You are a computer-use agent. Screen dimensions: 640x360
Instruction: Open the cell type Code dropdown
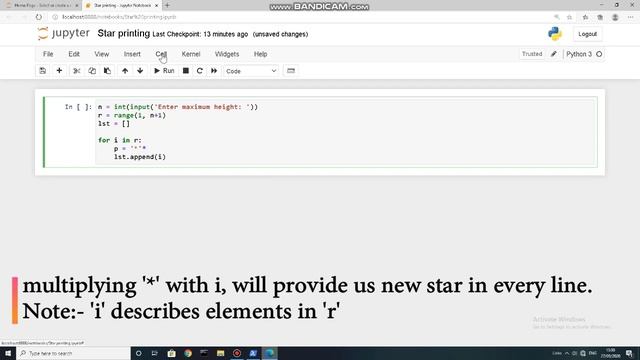pos(251,71)
